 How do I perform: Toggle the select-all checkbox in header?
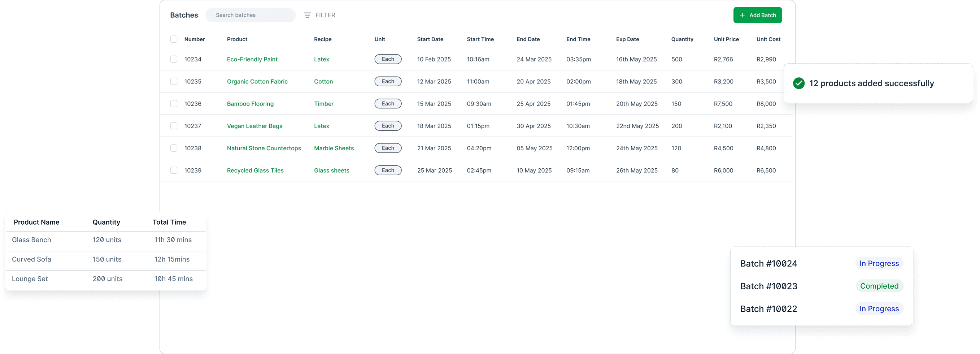174,39
